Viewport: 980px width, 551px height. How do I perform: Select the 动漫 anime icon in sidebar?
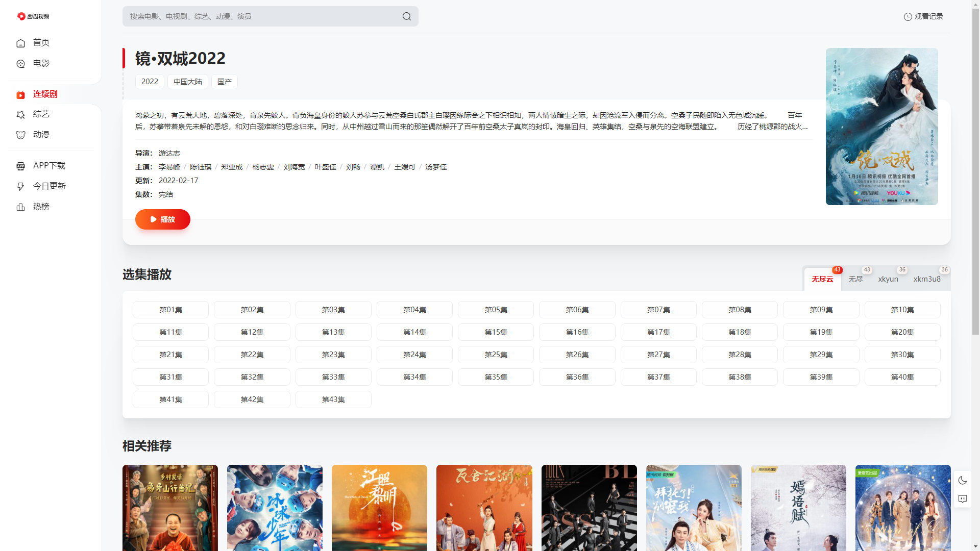tap(20, 135)
